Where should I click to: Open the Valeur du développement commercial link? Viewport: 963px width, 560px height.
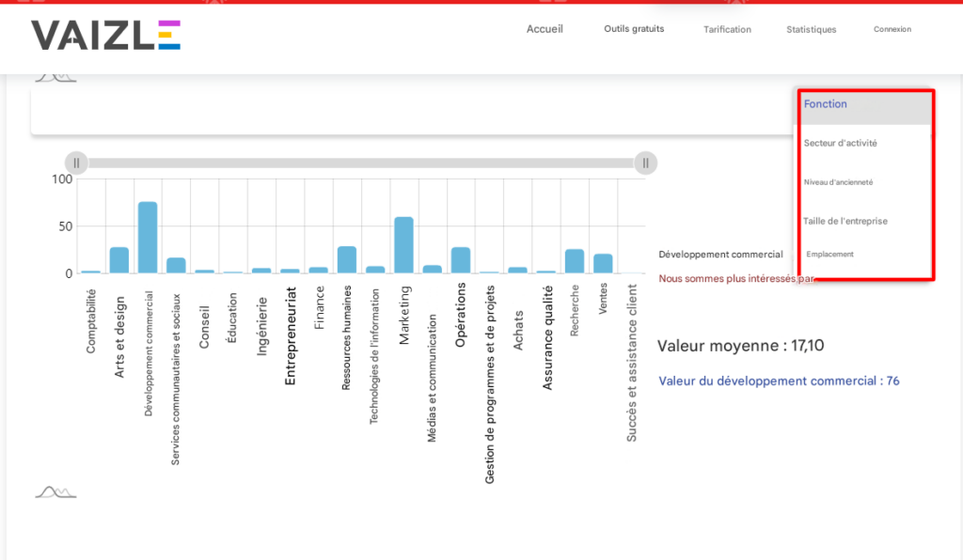(x=778, y=381)
